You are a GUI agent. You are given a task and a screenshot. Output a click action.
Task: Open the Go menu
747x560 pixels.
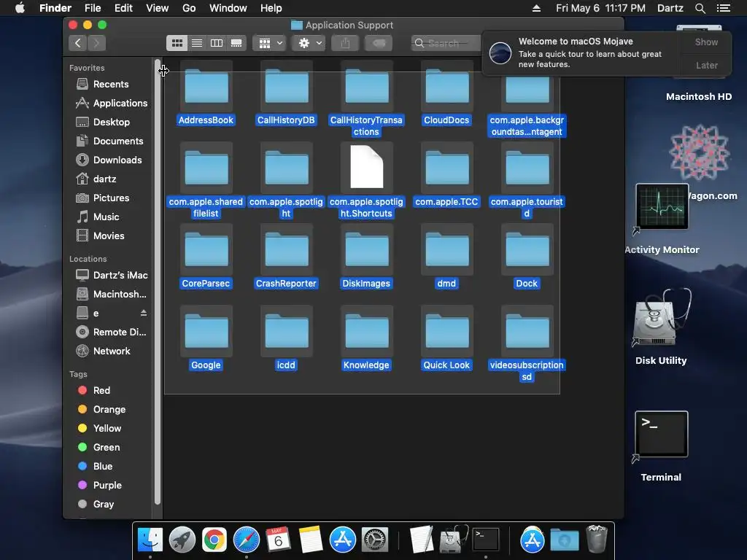189,8
